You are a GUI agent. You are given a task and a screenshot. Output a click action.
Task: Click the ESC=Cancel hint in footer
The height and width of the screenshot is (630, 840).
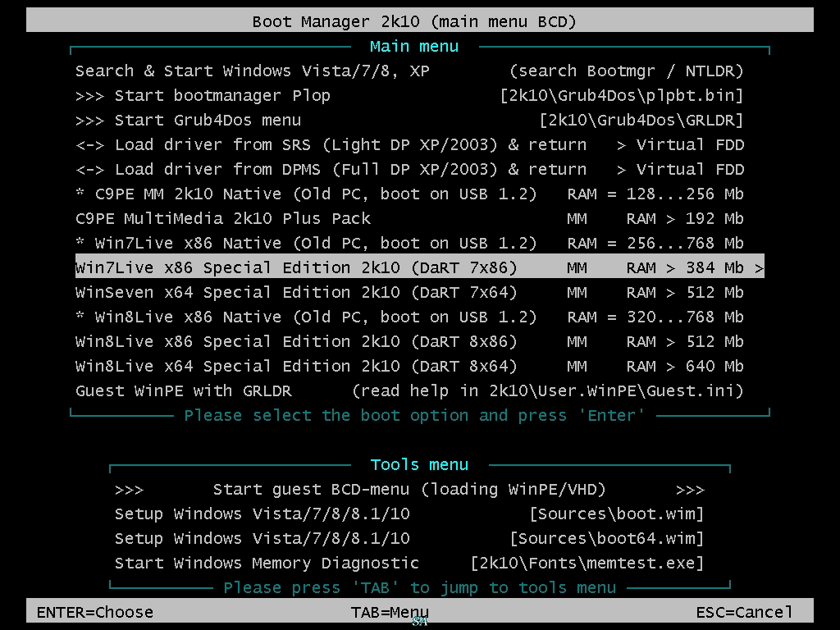(744, 612)
